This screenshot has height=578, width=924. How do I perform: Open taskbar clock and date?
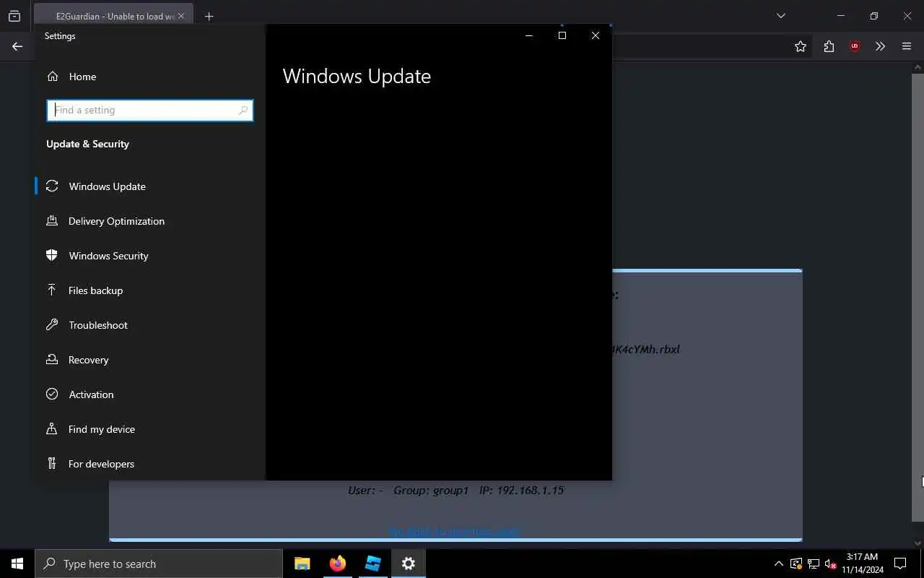click(863, 564)
